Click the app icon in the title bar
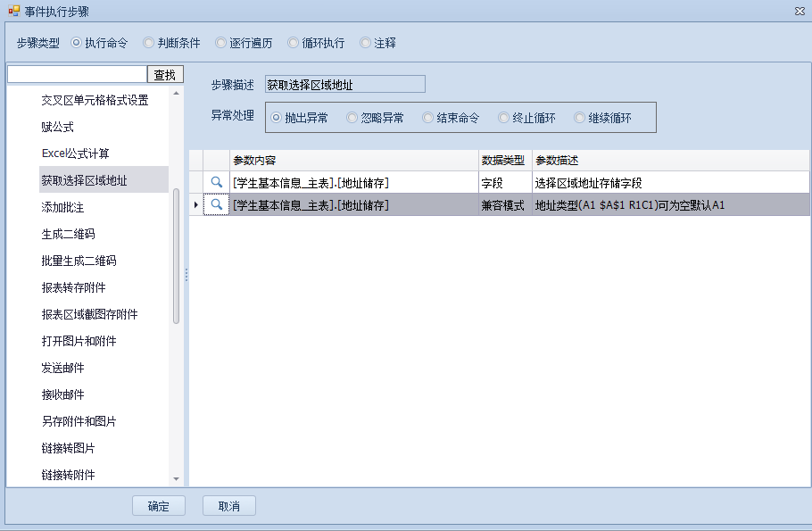Viewport: 812px width, 531px height. click(x=12, y=12)
